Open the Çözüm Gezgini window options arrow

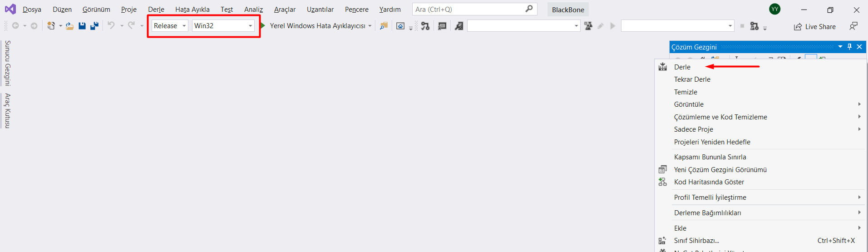pos(840,46)
